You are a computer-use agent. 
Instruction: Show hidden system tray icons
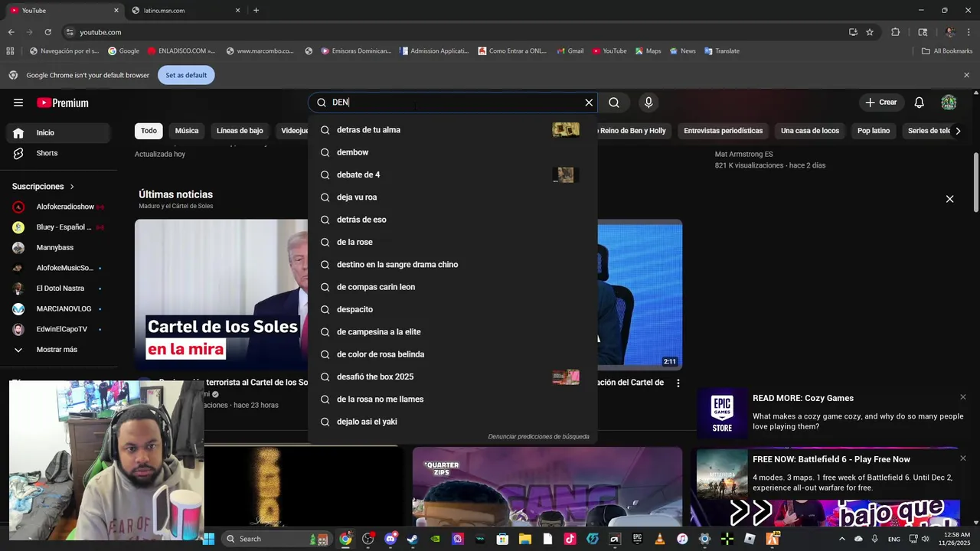pyautogui.click(x=841, y=539)
